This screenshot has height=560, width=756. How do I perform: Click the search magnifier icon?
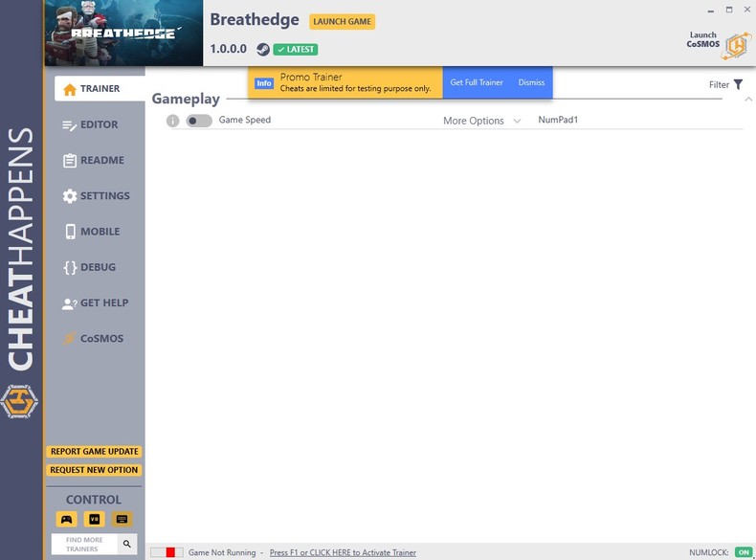tap(127, 544)
